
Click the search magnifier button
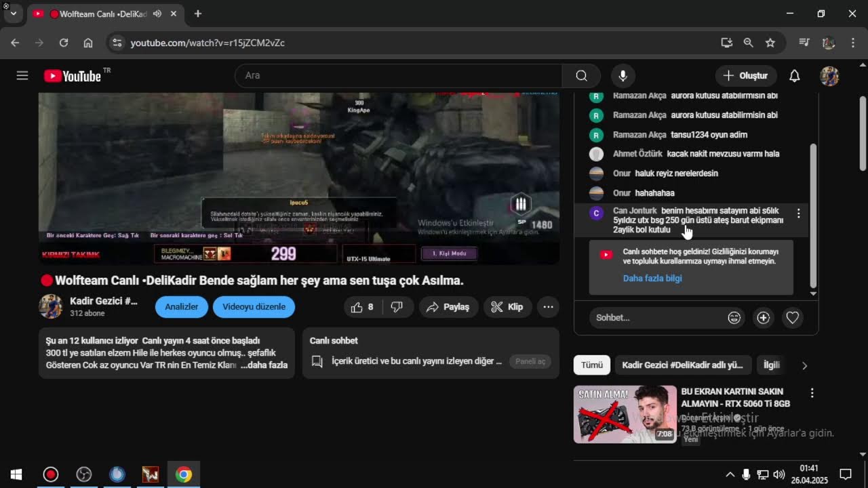click(x=581, y=76)
